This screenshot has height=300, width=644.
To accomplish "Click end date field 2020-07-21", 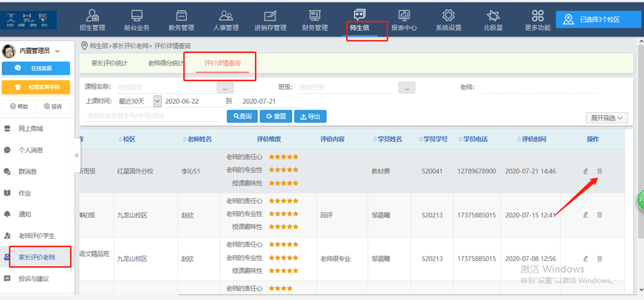I will [271, 101].
